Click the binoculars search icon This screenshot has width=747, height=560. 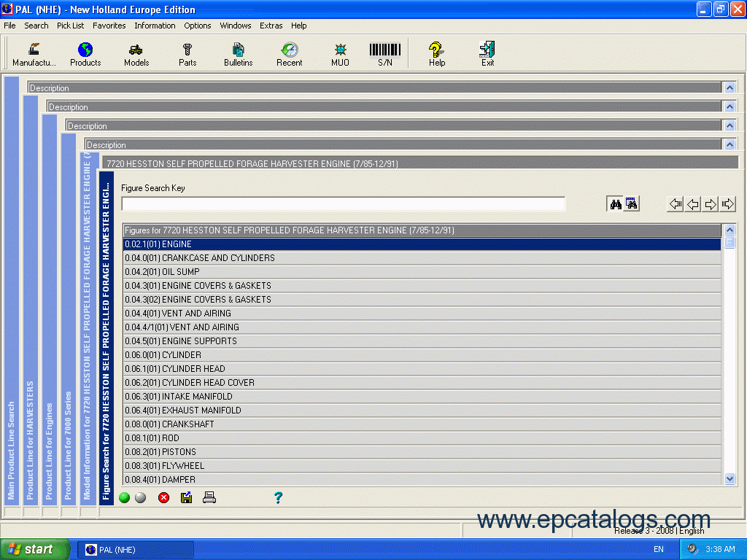coord(615,204)
